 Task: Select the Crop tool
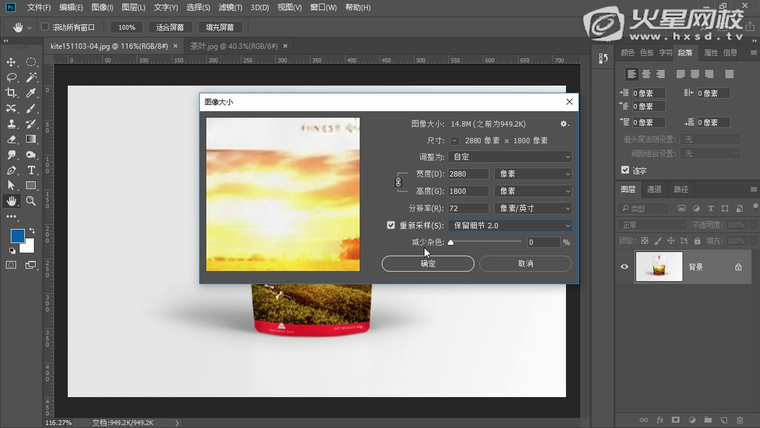click(11, 92)
